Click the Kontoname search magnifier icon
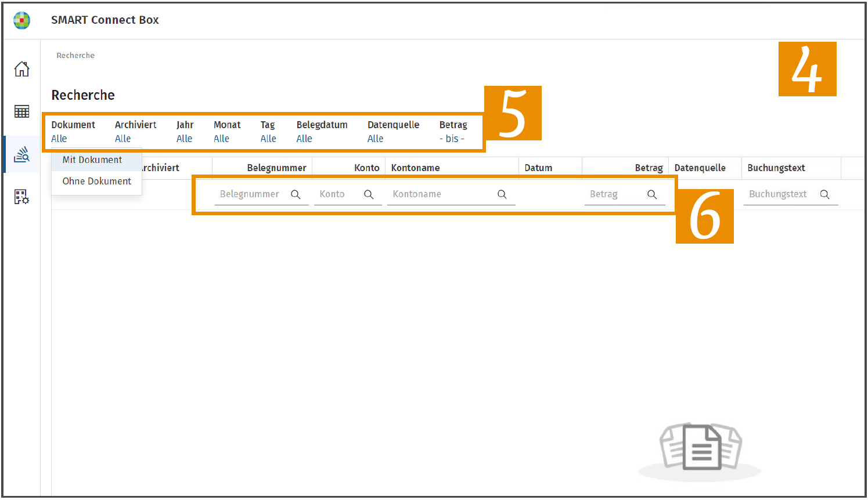This screenshot has width=868, height=500. pyautogui.click(x=502, y=194)
